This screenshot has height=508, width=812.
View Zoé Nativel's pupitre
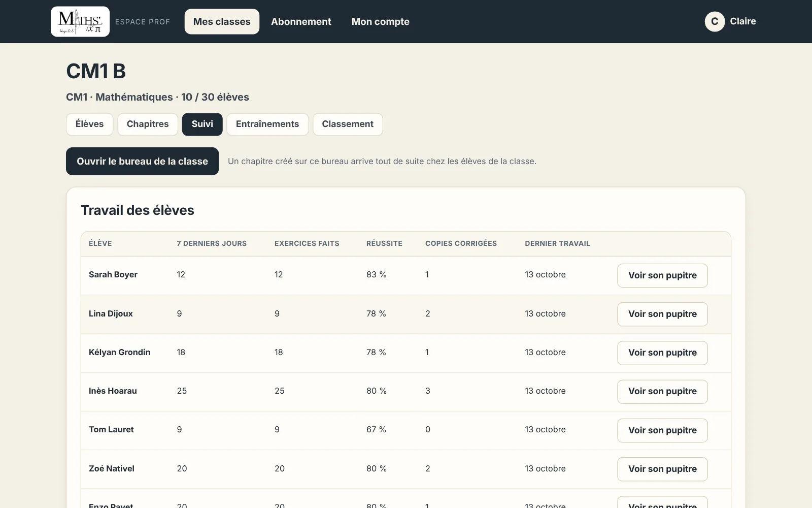point(662,469)
